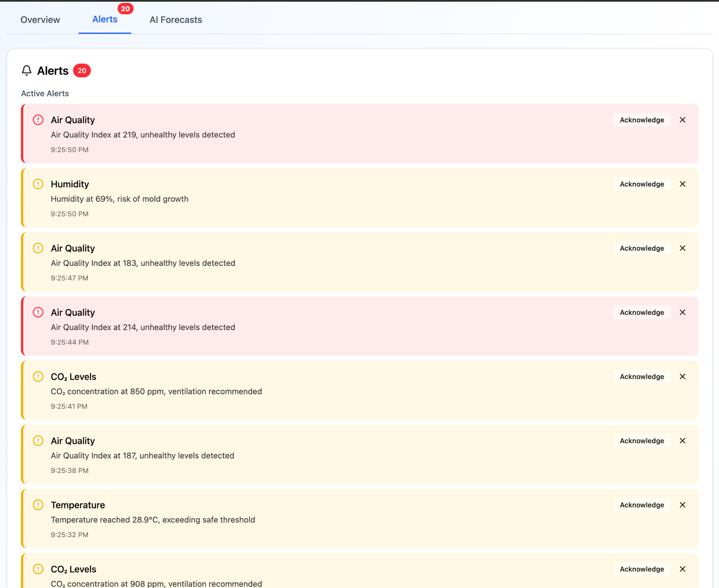Dismiss the AQI 219 alert with X
Viewport: 719px width, 588px height.
[682, 120]
